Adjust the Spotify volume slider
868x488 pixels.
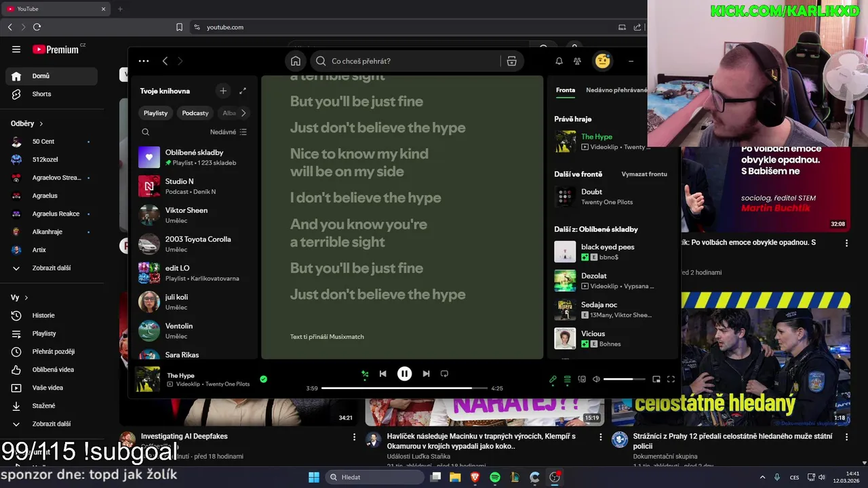[x=624, y=380]
